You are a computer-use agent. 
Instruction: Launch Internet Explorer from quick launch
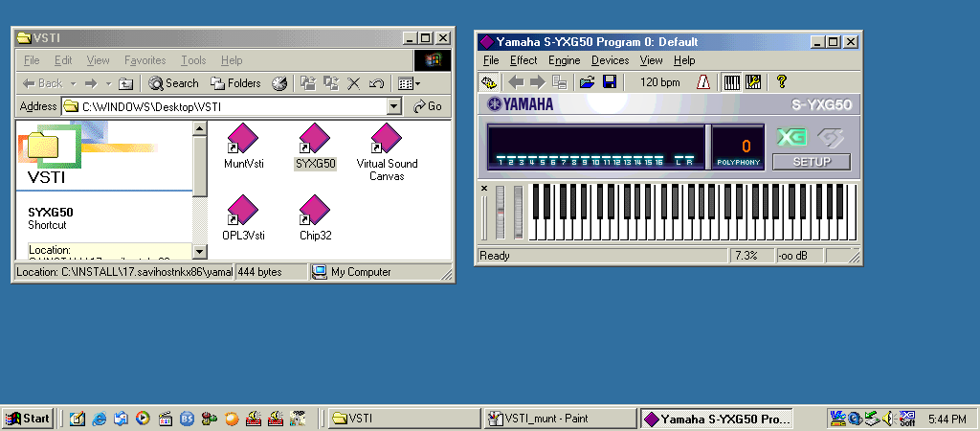click(100, 419)
